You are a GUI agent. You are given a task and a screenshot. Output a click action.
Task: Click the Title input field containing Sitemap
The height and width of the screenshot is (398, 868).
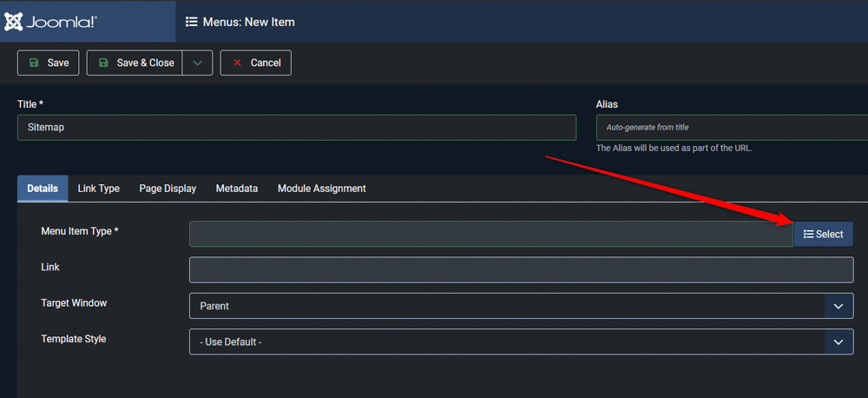tap(297, 128)
